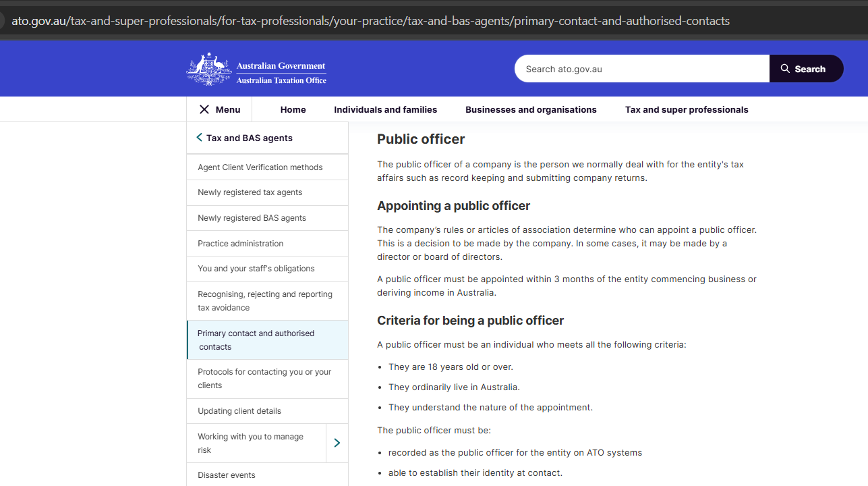Open Tax and super professionals menu

click(x=687, y=109)
